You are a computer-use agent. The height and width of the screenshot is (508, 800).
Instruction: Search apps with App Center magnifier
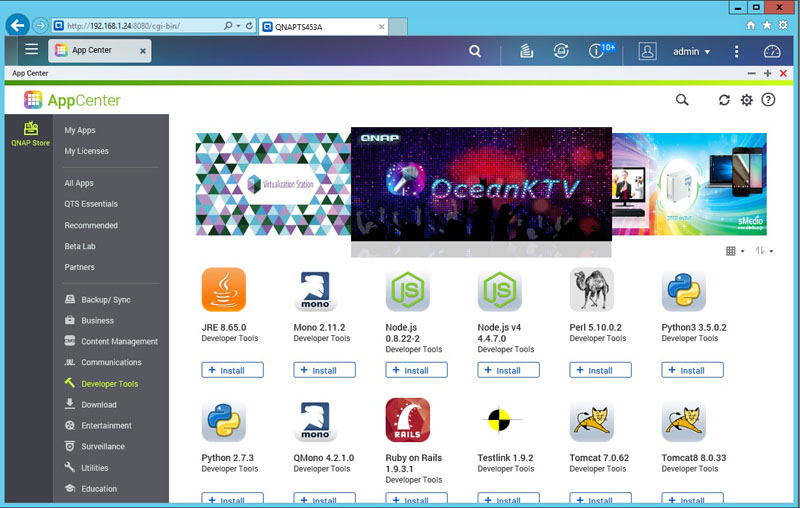coord(682,100)
